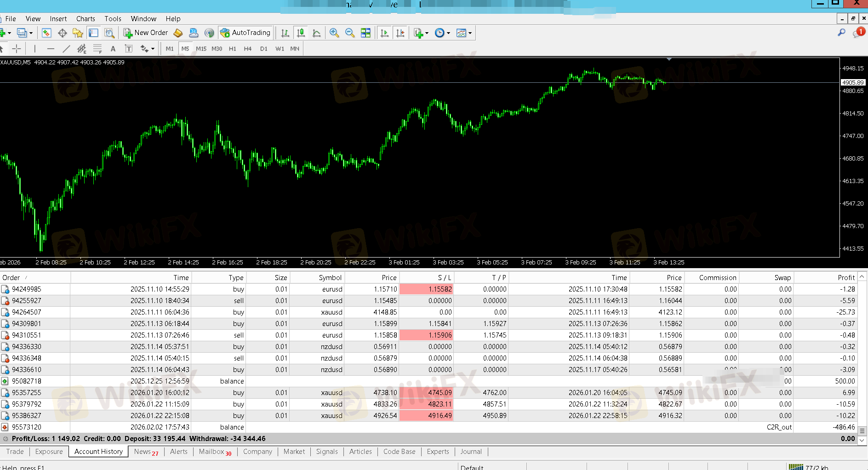Viewport: 868px width, 470px height.
Task: Pick the Draw Trendline tool
Action: tap(66, 49)
